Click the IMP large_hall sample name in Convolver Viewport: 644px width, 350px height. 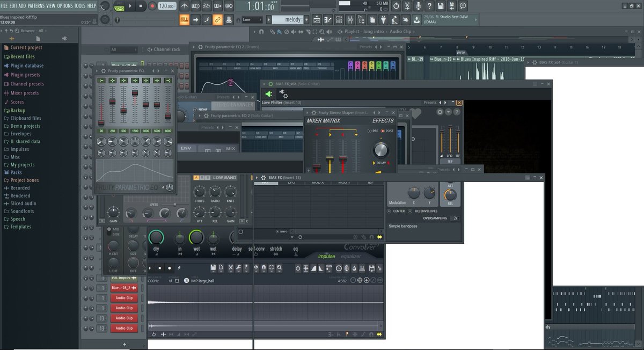click(x=203, y=280)
